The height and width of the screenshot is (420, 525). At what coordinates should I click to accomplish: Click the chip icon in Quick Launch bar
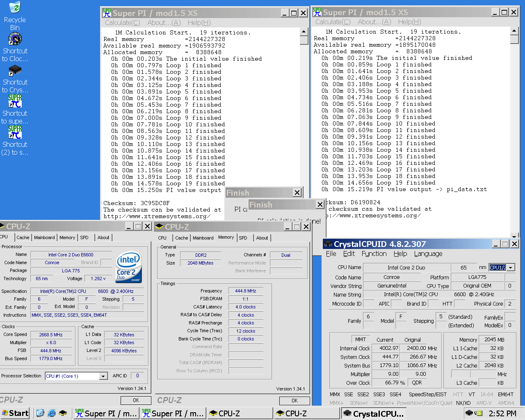point(63,413)
